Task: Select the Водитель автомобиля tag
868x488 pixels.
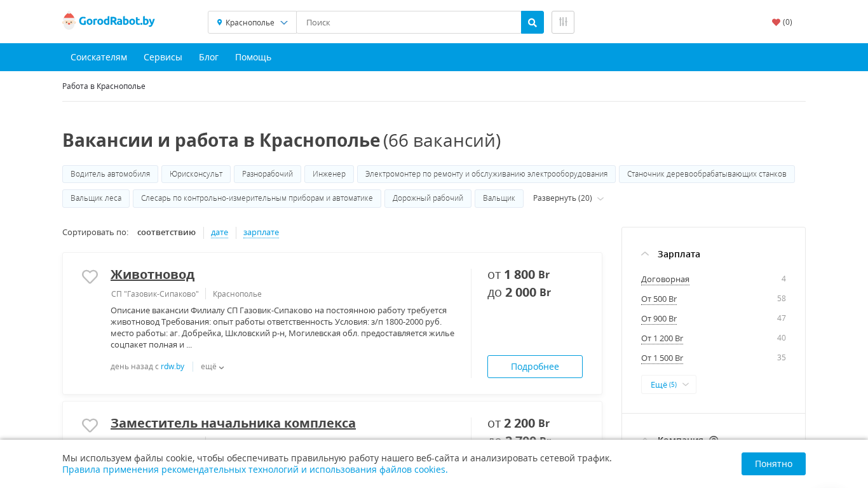Action: [111, 174]
